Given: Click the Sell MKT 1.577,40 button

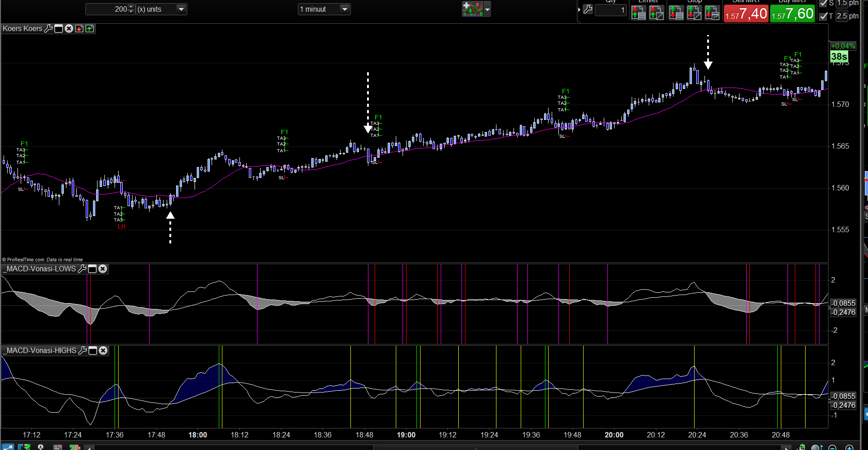Looking at the screenshot, I should coord(746,13).
